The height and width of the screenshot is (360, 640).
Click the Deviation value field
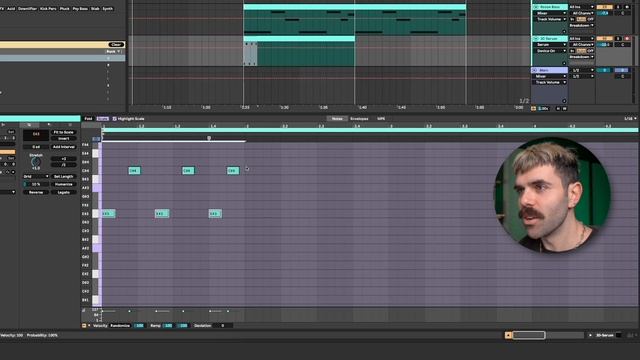point(222,326)
